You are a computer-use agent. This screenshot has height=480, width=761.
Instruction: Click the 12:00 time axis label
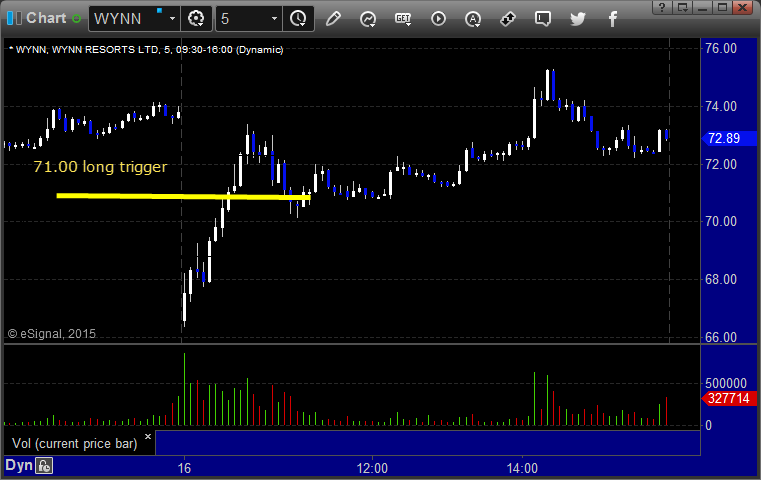[372, 468]
